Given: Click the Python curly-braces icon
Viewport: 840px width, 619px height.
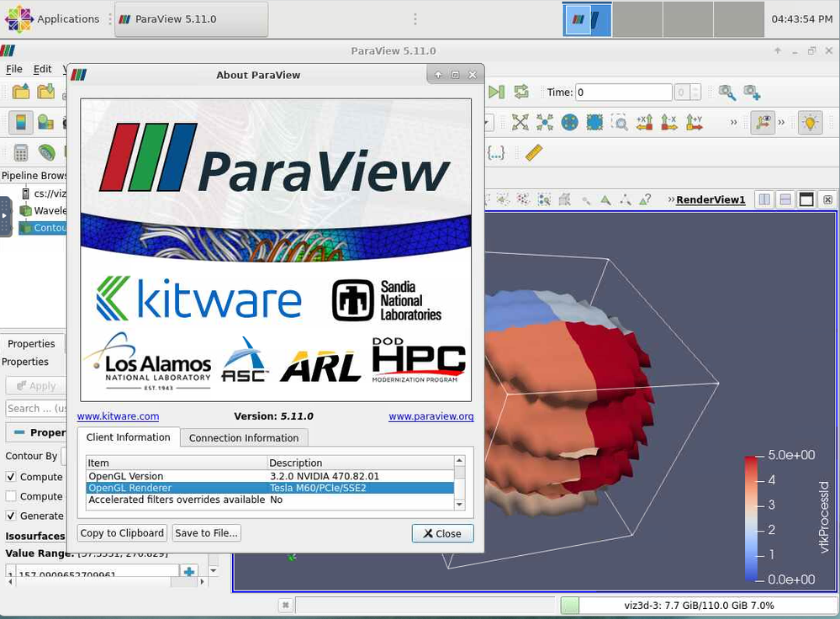Looking at the screenshot, I should [x=496, y=153].
